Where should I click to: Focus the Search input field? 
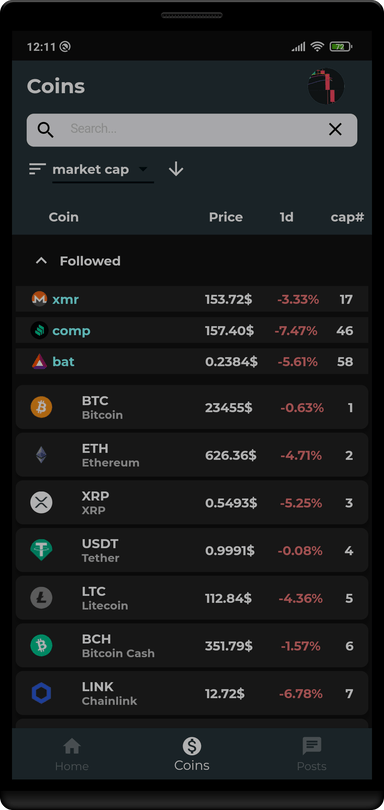click(x=192, y=130)
